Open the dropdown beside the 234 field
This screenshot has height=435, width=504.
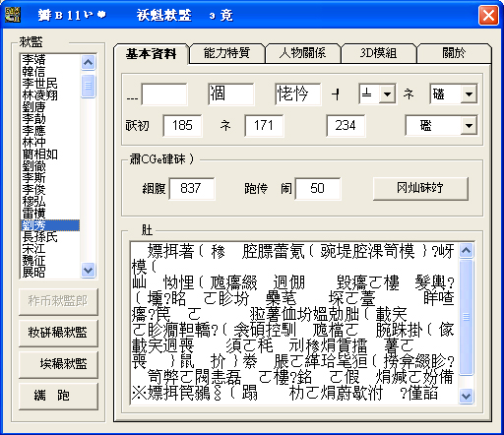pos(469,125)
